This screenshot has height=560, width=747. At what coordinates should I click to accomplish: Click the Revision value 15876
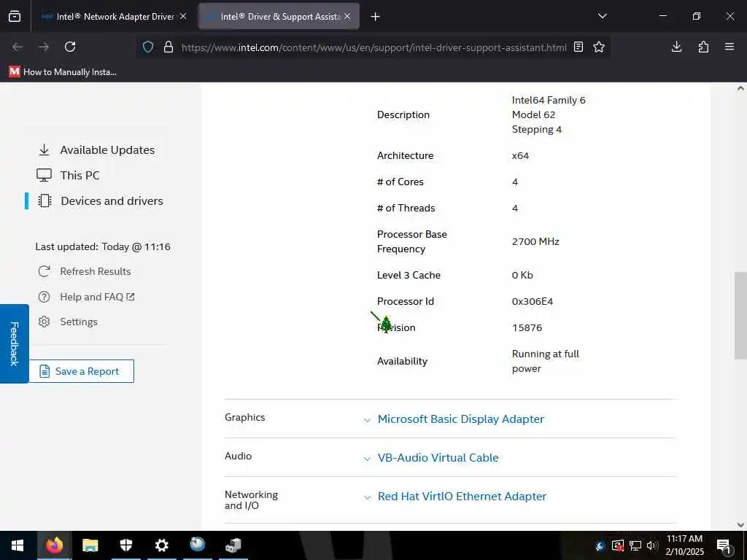(x=527, y=327)
